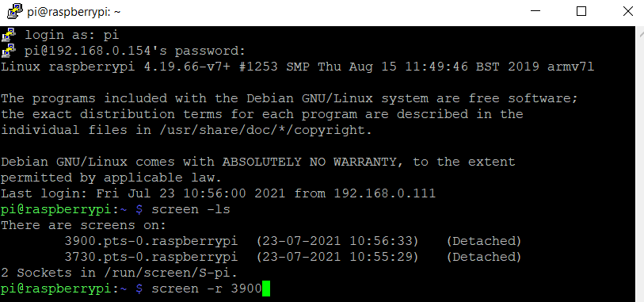Click the "screen -r 3900" command text
The image size is (644, 302).
(207, 289)
